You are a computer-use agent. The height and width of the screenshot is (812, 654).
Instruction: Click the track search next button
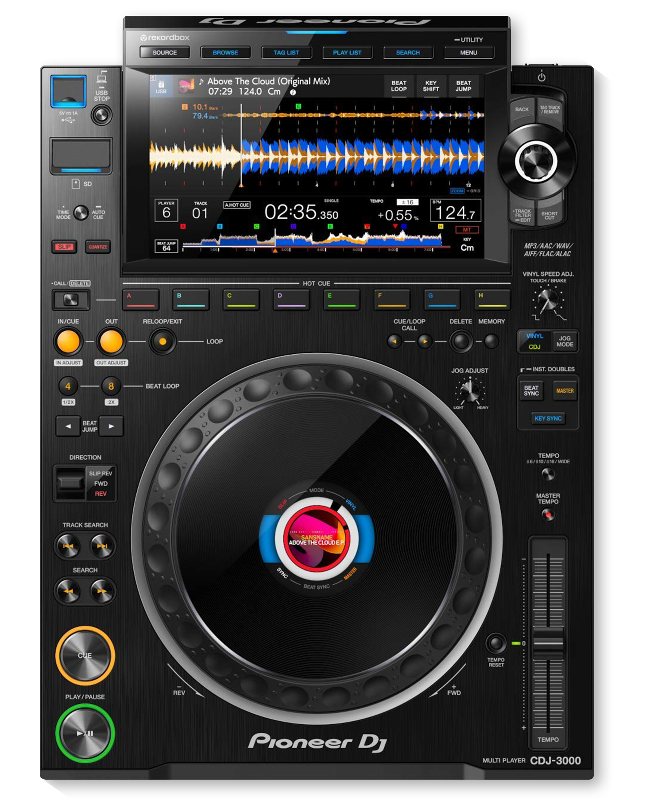pos(102,546)
